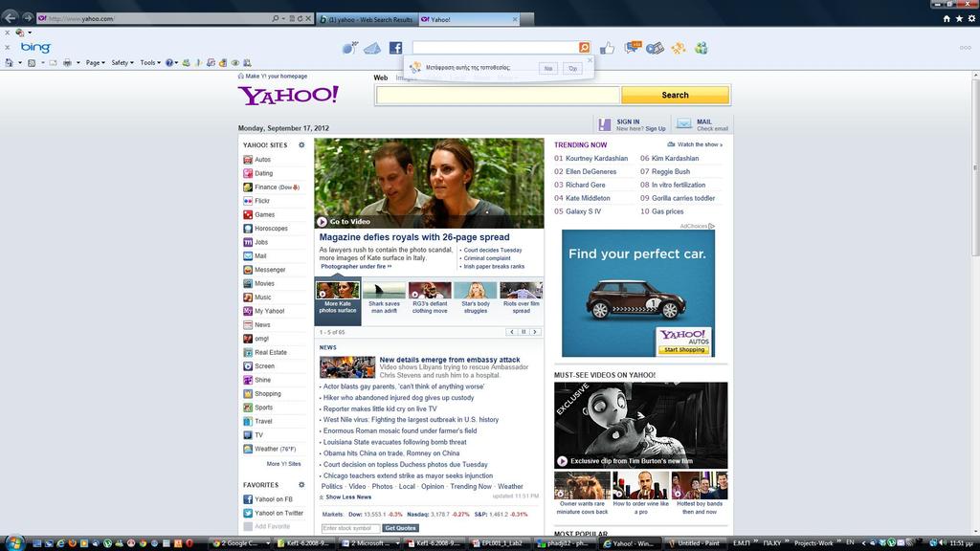Open the Tools dropdown menu

150,62
